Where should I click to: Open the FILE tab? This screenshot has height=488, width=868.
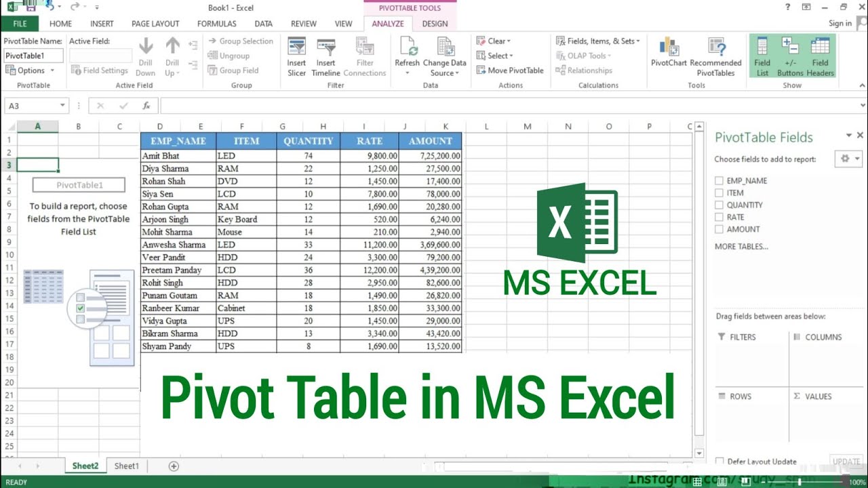20,24
